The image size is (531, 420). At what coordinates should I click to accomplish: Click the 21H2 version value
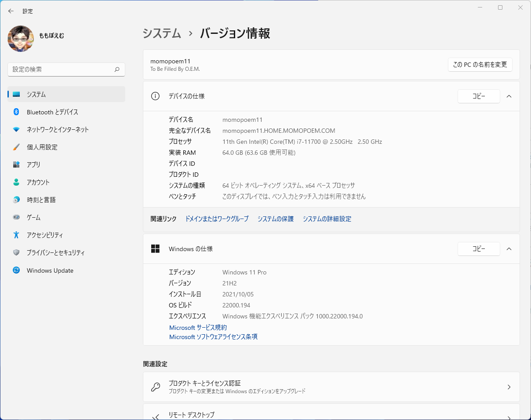click(x=229, y=283)
